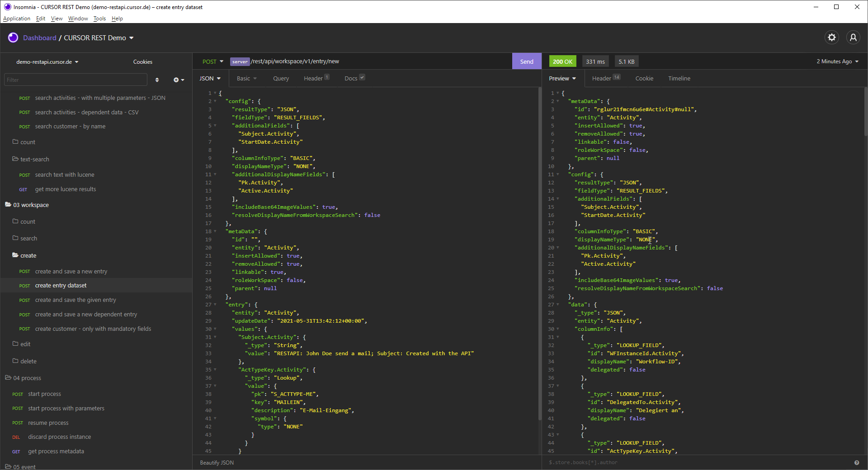
Task: Open the '03 workspace' folder icon
Action: (x=8, y=205)
